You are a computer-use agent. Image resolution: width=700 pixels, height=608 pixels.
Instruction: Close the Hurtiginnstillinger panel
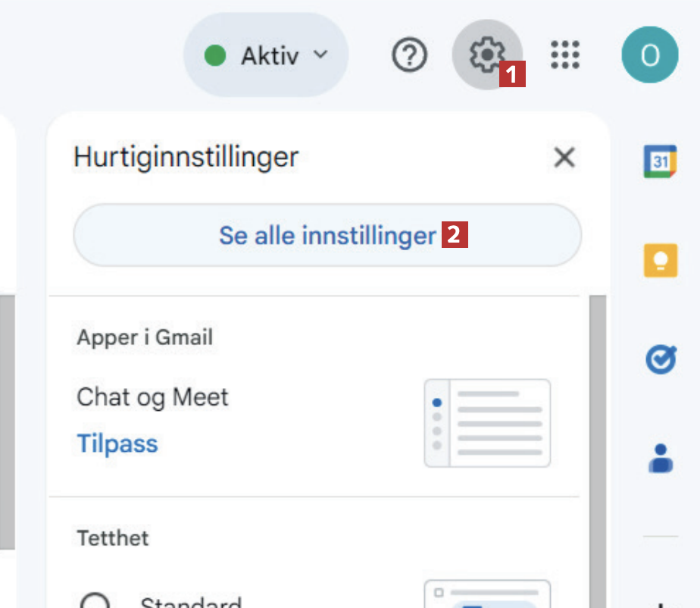pyautogui.click(x=564, y=158)
